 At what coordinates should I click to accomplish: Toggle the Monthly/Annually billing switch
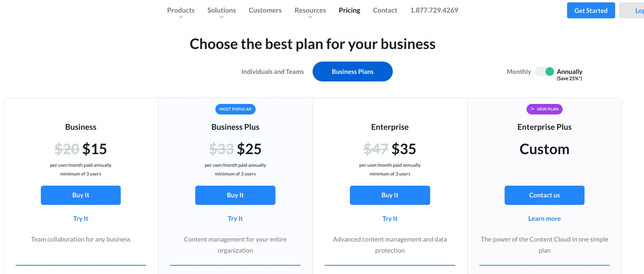(x=545, y=72)
